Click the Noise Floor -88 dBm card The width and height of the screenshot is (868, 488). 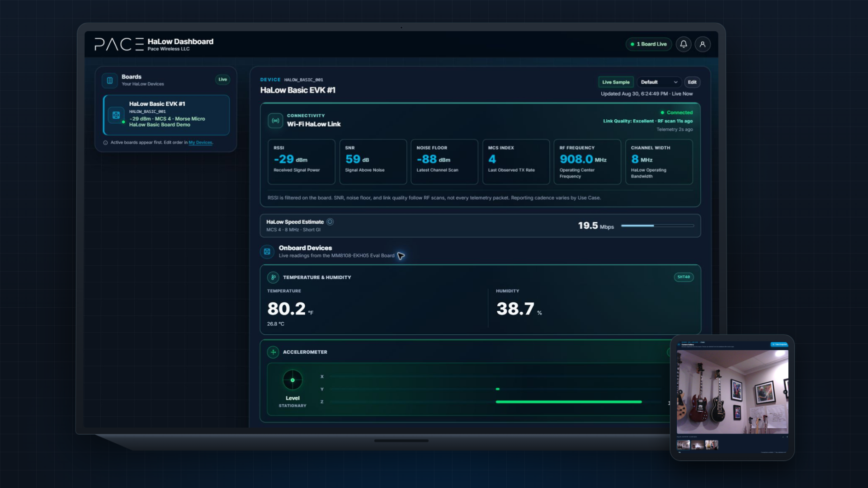(x=444, y=162)
